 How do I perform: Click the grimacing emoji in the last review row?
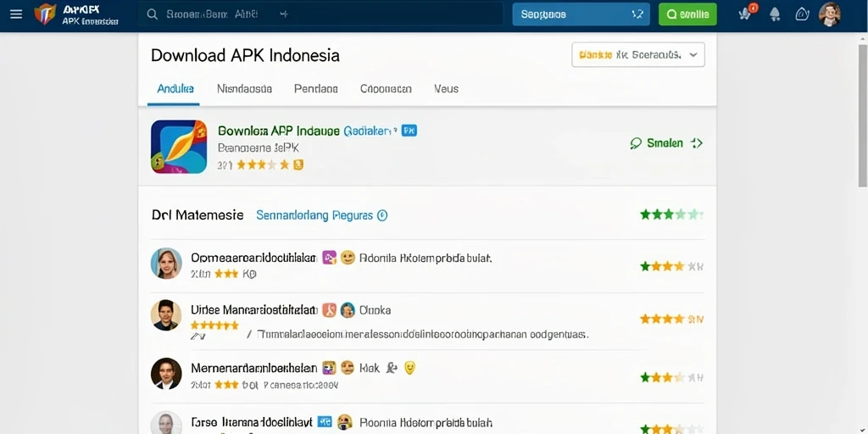(345, 422)
